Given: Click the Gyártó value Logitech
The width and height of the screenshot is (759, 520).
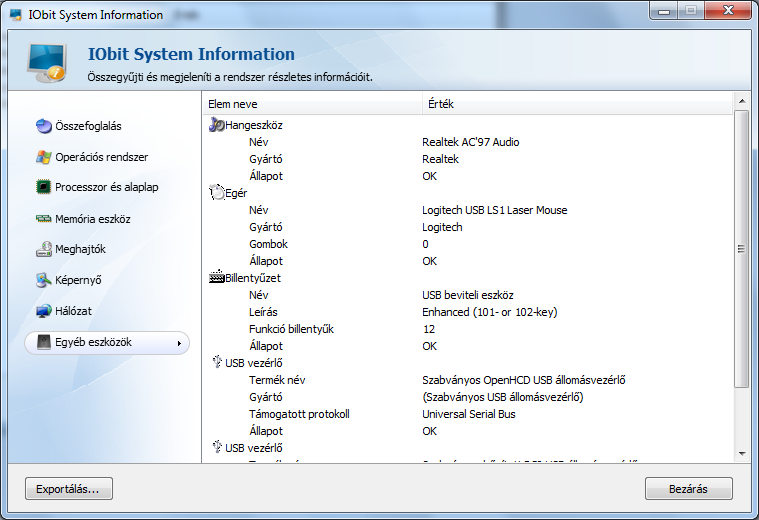Looking at the screenshot, I should [442, 227].
